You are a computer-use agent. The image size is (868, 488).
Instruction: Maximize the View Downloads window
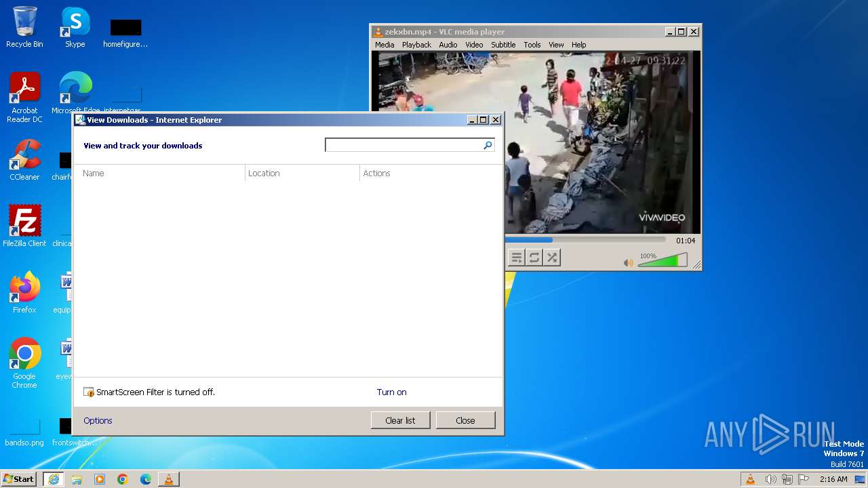click(484, 120)
